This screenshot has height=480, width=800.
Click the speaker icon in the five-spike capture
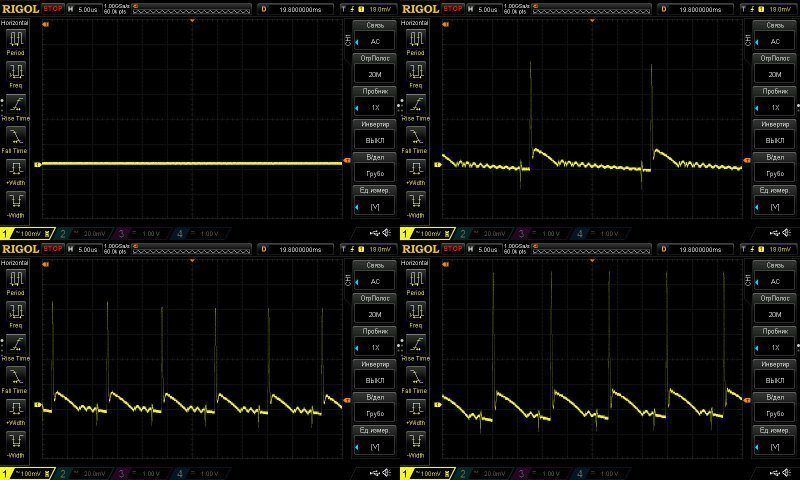[787, 473]
